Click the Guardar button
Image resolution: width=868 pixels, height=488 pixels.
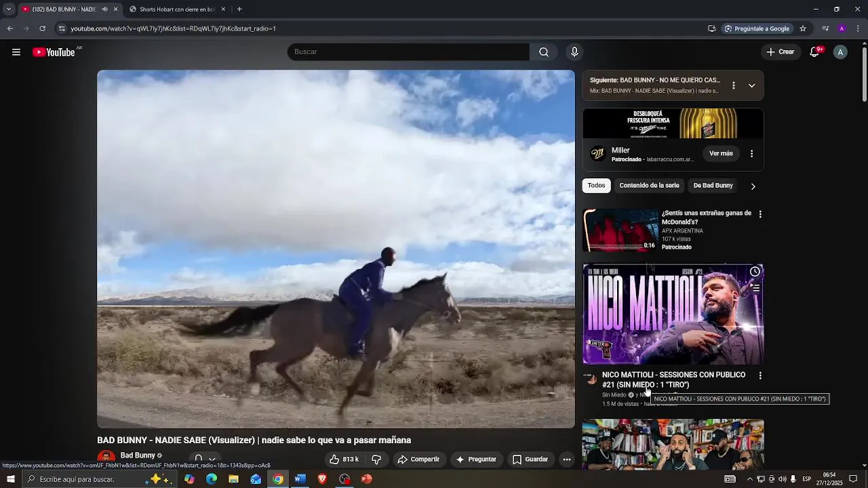pyautogui.click(x=530, y=460)
